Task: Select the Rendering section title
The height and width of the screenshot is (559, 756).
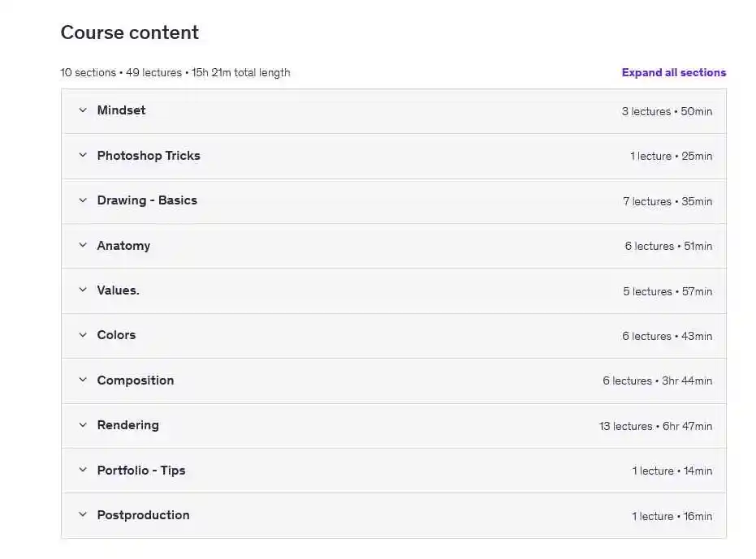Action: [x=127, y=425]
